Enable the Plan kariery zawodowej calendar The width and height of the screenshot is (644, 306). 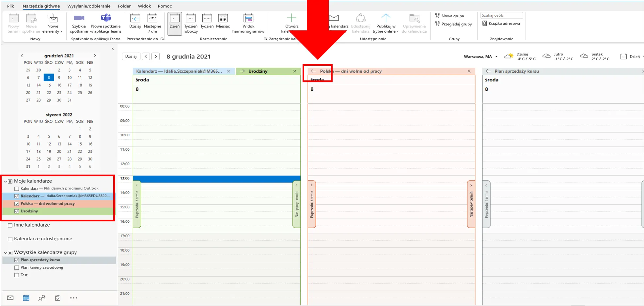17,267
